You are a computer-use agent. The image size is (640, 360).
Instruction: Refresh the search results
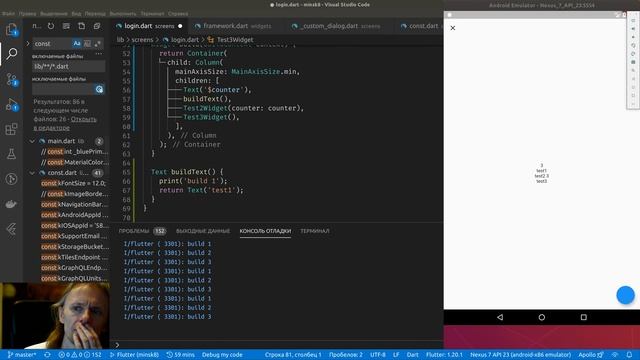[51, 26]
